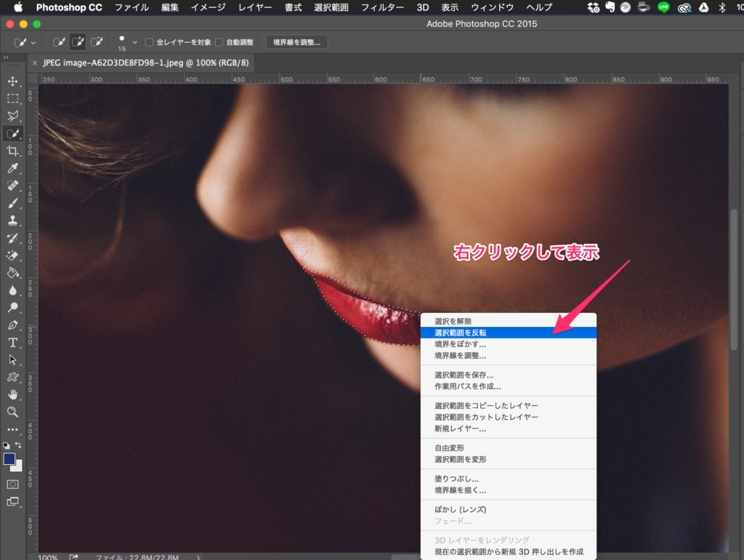The image size is (744, 560).
Task: Select the Type tool
Action: coord(13,342)
